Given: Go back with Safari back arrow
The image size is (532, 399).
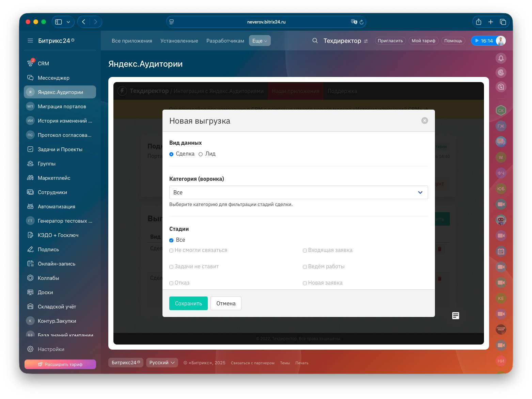Looking at the screenshot, I should [x=84, y=22].
